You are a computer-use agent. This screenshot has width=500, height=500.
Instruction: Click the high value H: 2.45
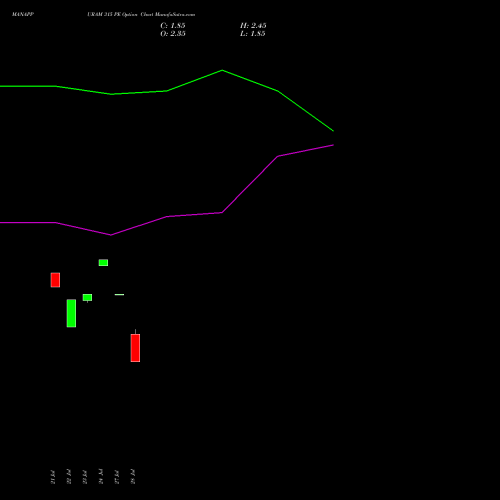253,26
